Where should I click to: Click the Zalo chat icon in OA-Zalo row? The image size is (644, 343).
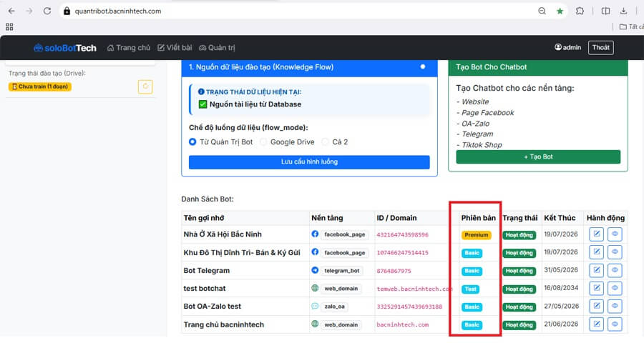[315, 306]
